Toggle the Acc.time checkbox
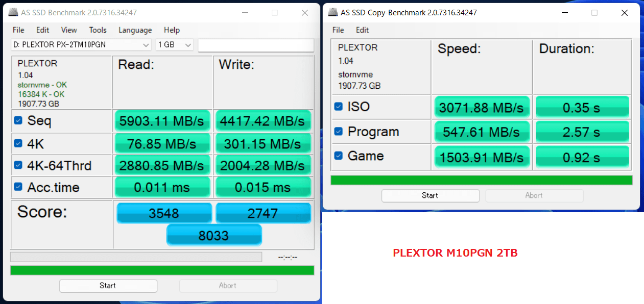 coord(18,187)
